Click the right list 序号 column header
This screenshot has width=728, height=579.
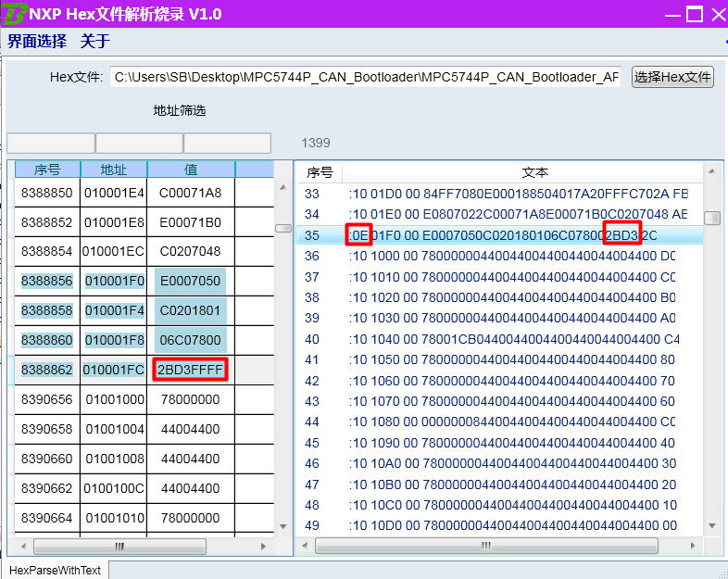click(x=320, y=172)
